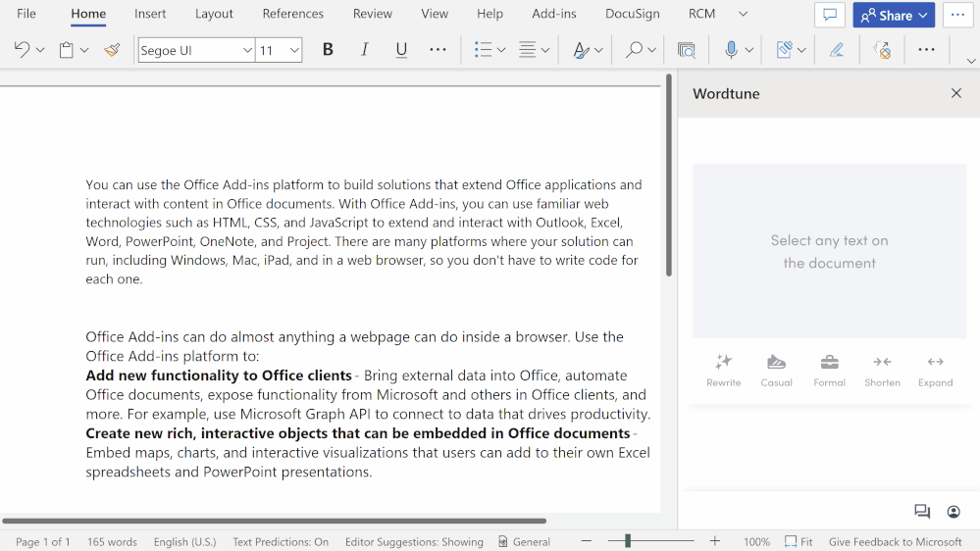Select the Format Painter brush
This screenshot has width=980, height=551.
(x=113, y=50)
